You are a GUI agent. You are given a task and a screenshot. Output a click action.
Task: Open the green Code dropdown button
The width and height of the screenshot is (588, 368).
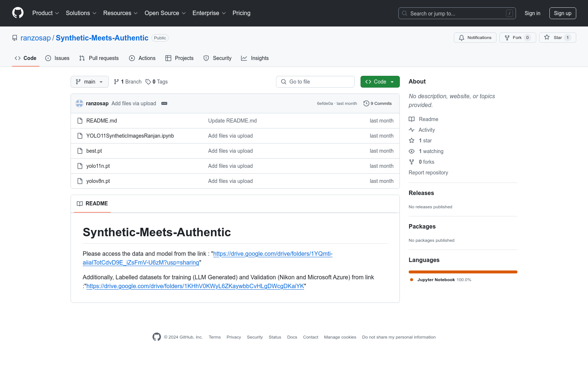[x=380, y=82]
